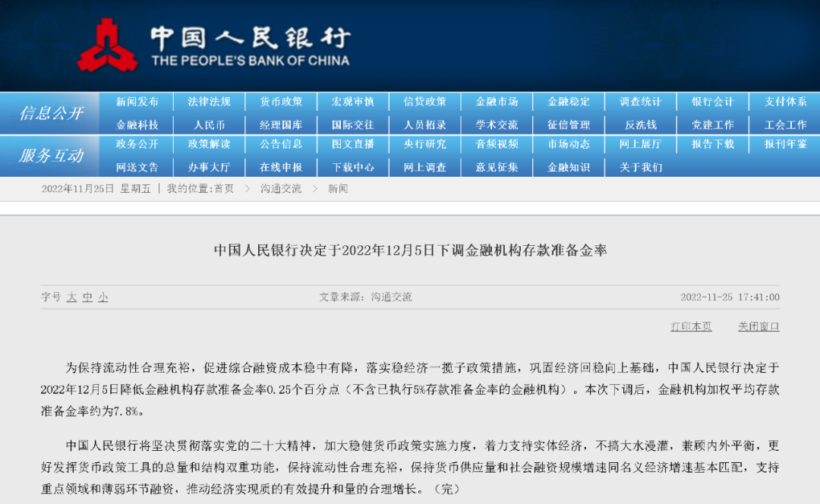820x504 pixels.
Task: Open 市场动态 link
Action: [x=569, y=143]
